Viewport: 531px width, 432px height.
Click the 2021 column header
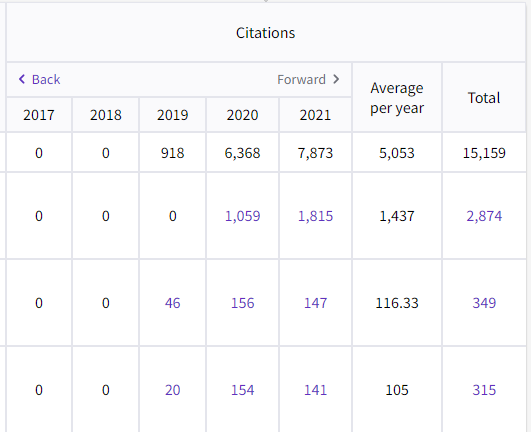tap(315, 115)
